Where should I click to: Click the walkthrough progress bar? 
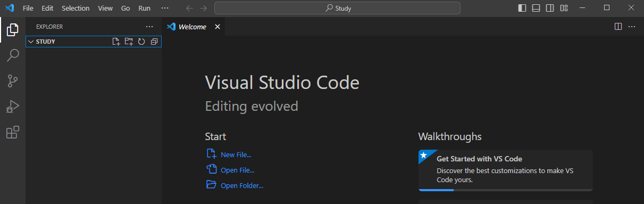pos(506,190)
